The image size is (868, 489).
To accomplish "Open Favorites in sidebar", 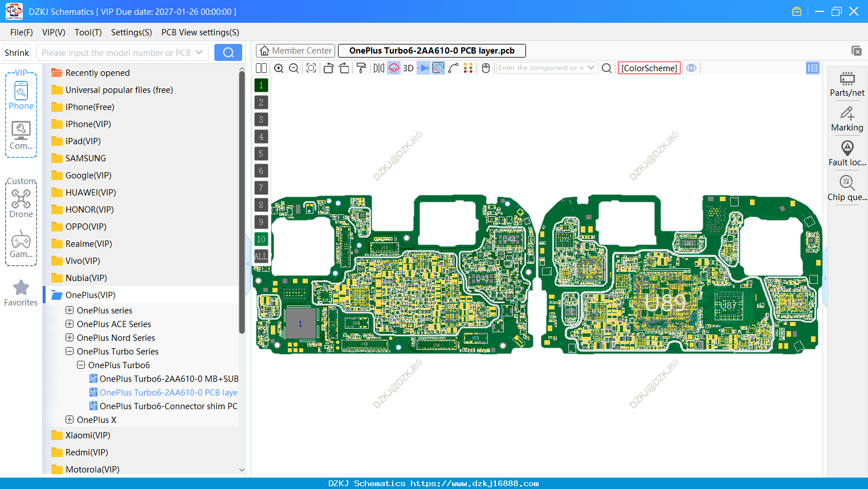I will pos(21,293).
